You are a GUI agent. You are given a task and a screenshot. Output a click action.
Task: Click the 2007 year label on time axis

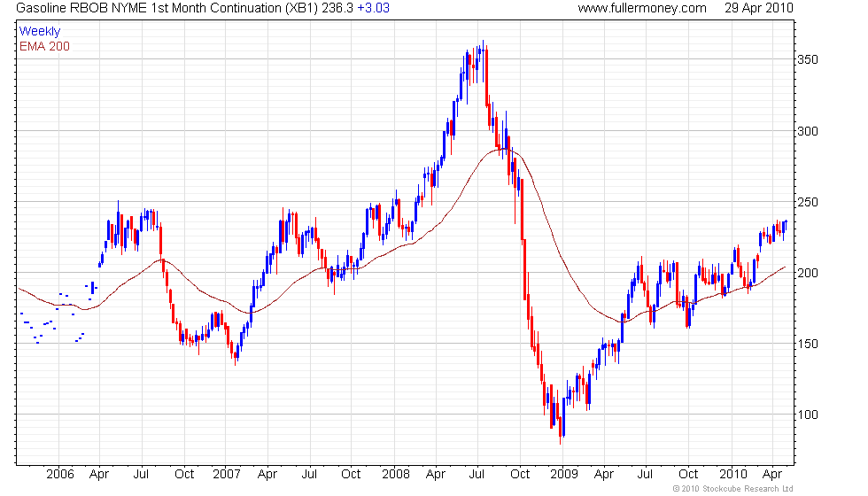pyautogui.click(x=227, y=475)
